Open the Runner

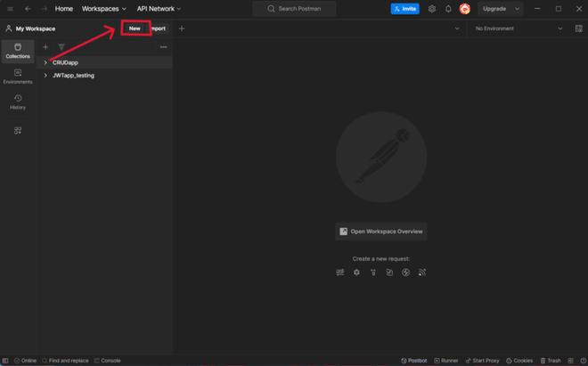pos(446,361)
